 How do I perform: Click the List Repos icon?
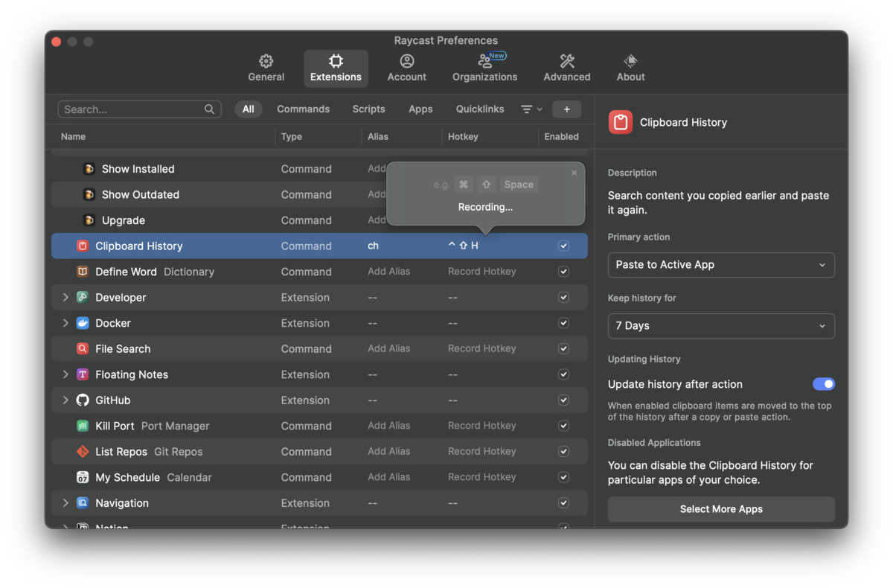83,452
